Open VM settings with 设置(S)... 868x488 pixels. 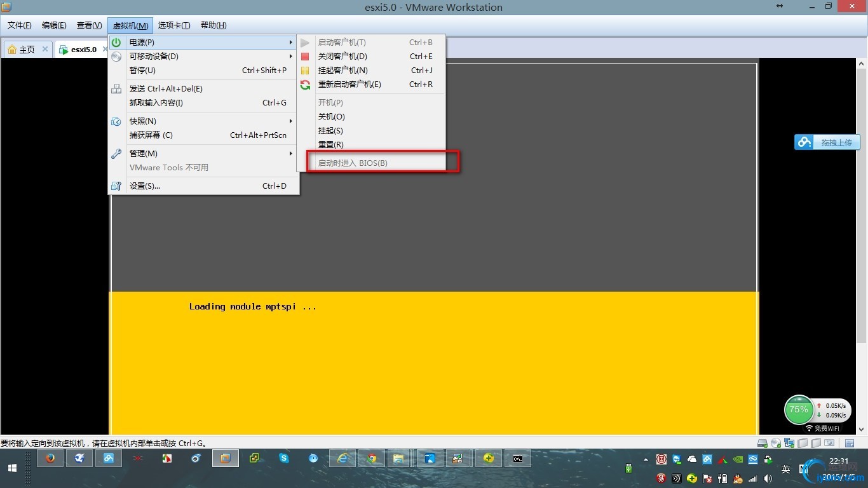pyautogui.click(x=203, y=186)
